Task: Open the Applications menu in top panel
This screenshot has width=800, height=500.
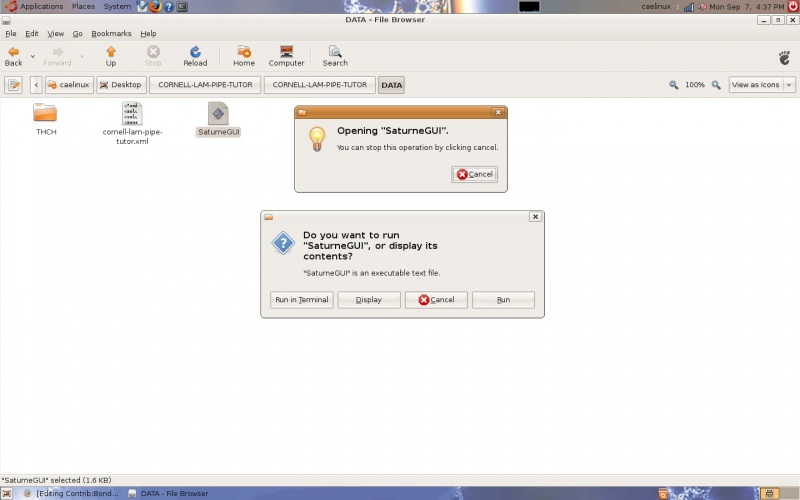Action: [x=35, y=6]
